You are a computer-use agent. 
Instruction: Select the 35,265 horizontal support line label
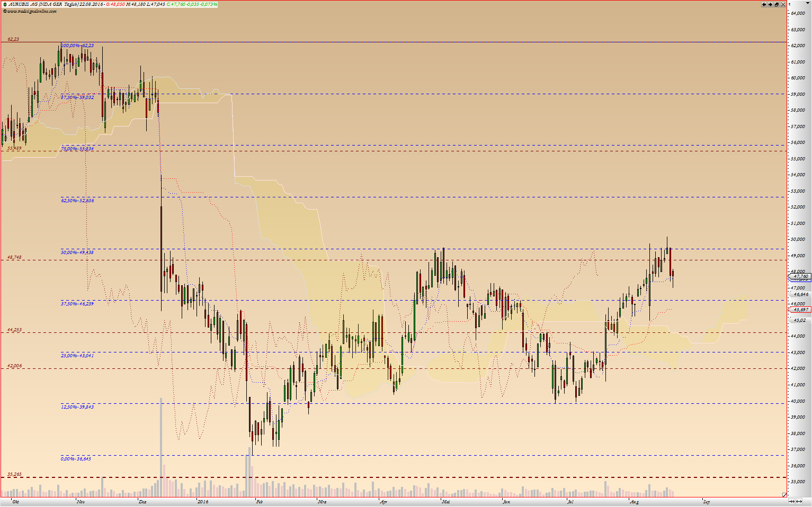[x=15, y=474]
